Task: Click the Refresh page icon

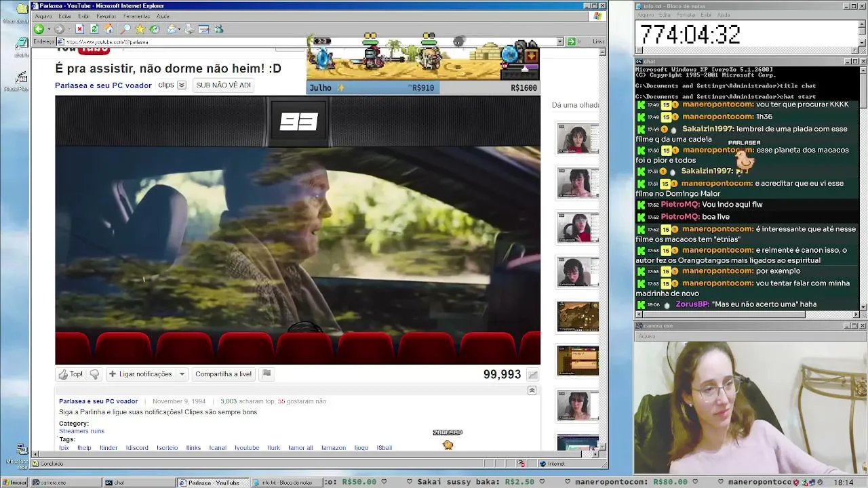Action: point(94,29)
